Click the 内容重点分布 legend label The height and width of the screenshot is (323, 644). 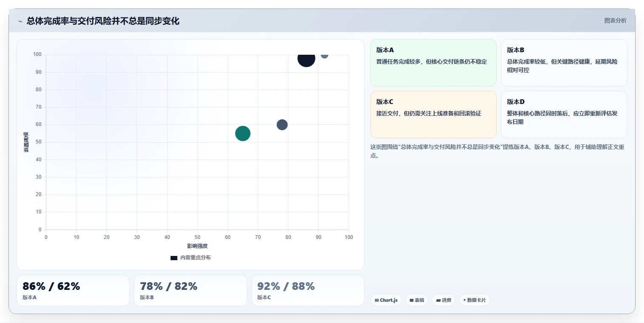195,258
